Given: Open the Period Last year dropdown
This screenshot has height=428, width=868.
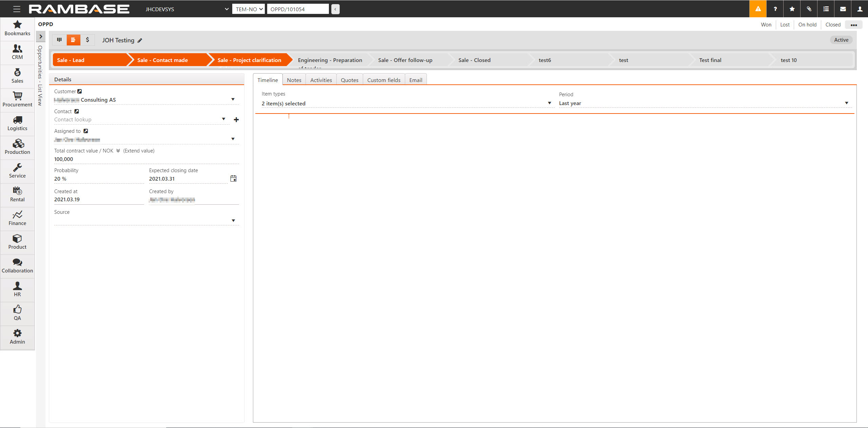Looking at the screenshot, I should tap(846, 103).
